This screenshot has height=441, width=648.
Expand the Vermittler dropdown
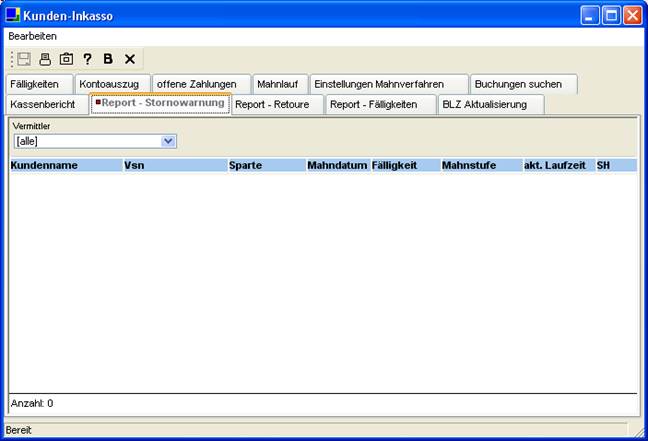168,142
